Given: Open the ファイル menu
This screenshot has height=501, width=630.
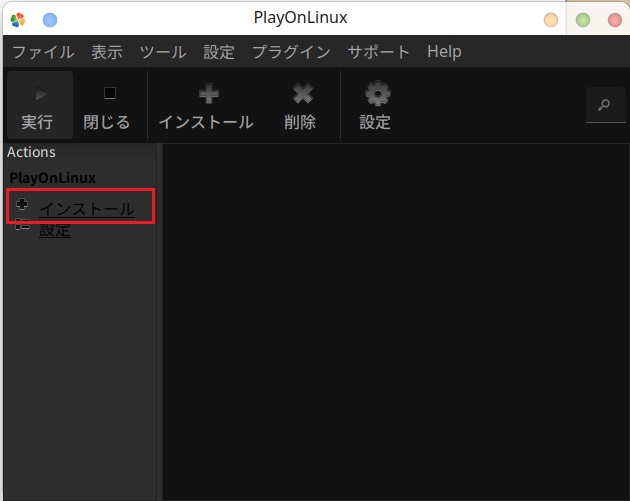Looking at the screenshot, I should 43,52.
